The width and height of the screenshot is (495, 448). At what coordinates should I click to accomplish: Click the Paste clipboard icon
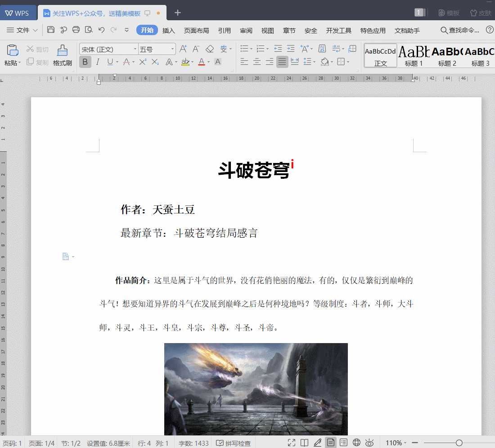(13, 50)
